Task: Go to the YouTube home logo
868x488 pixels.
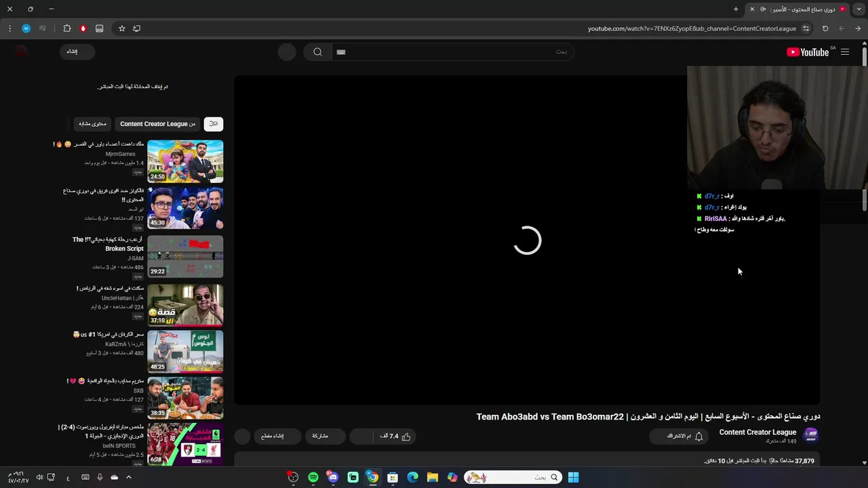Action: pyautogui.click(x=808, y=52)
